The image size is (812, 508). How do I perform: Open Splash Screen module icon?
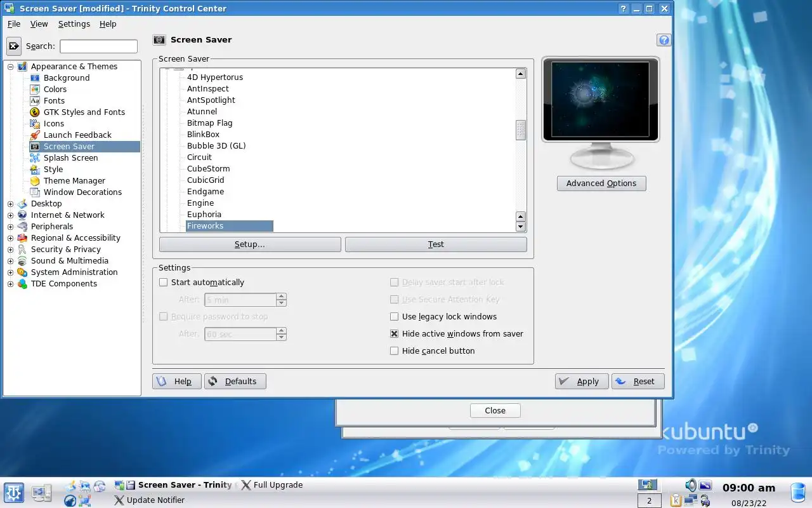coord(35,158)
